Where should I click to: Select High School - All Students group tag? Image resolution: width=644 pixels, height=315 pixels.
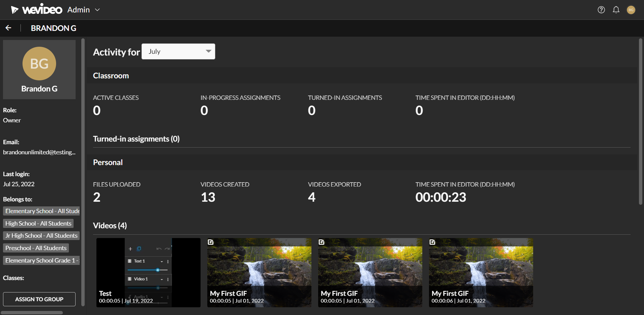click(38, 223)
